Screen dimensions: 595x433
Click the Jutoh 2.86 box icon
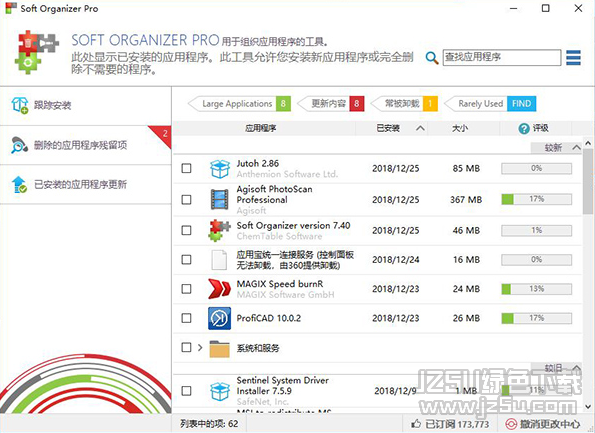click(x=220, y=168)
